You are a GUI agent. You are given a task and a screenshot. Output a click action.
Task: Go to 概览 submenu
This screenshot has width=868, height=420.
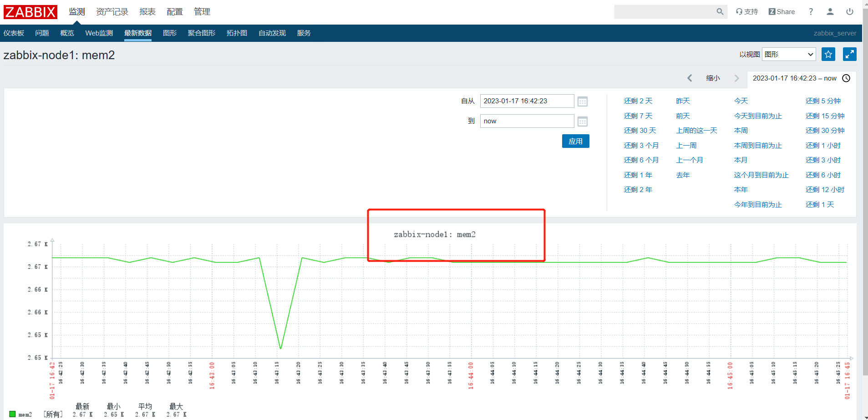(x=67, y=33)
